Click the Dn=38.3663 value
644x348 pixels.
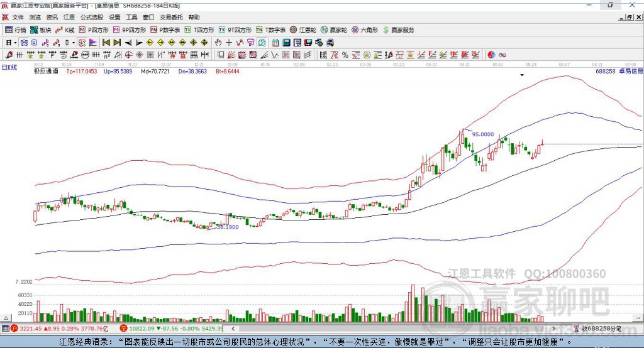click(x=192, y=72)
